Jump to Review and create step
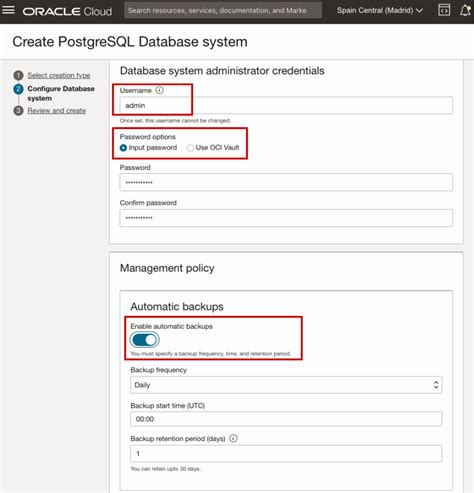The width and height of the screenshot is (474, 493). tap(57, 111)
